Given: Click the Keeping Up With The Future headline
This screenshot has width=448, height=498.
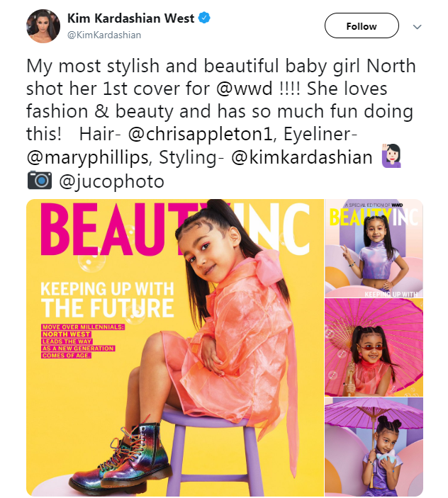Looking at the screenshot, I should [x=108, y=300].
